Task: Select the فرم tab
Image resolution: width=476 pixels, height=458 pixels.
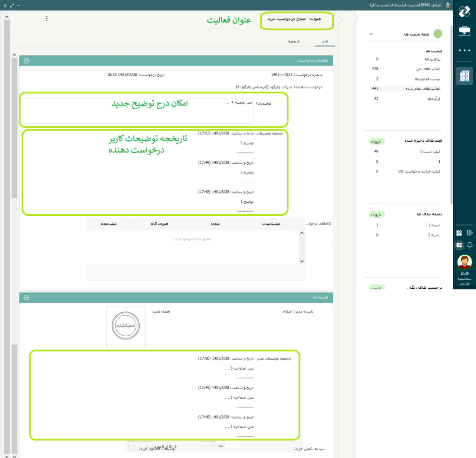Action: 325,41
